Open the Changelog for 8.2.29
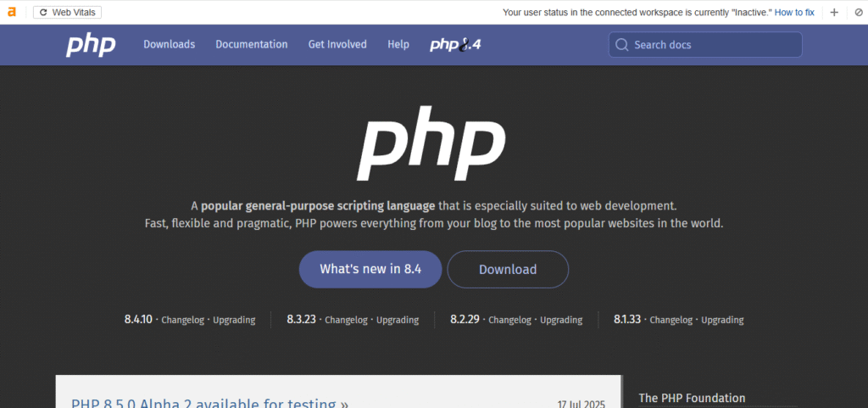 (509, 320)
